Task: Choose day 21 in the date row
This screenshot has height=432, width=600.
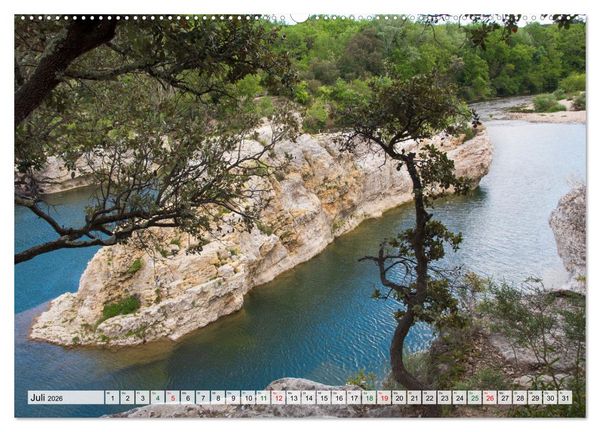Action: (x=414, y=398)
